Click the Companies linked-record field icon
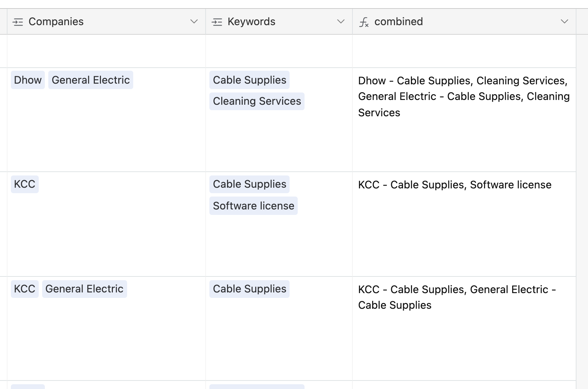The height and width of the screenshot is (389, 588). coord(18,22)
